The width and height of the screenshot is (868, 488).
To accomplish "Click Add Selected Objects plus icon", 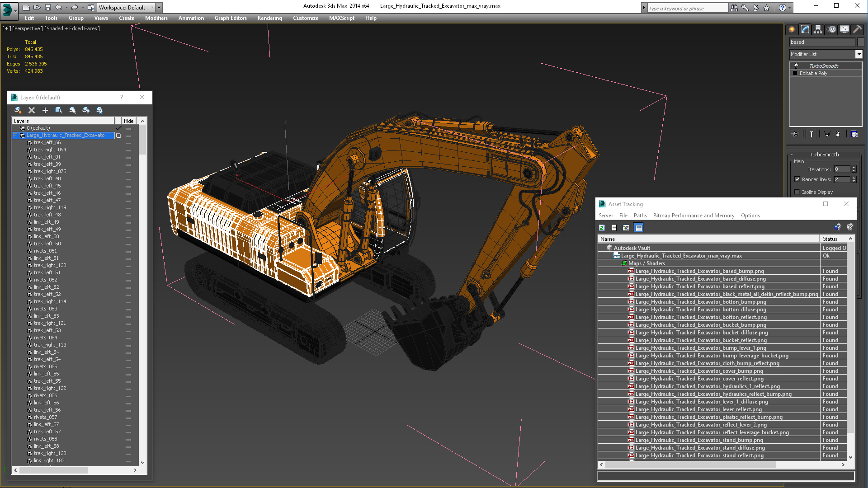I will 45,110.
